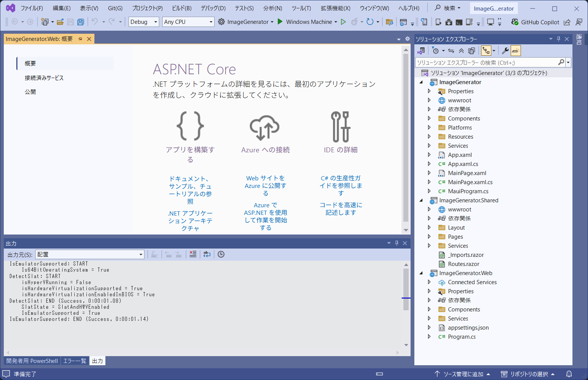Expand the Pages folder

point(429,237)
